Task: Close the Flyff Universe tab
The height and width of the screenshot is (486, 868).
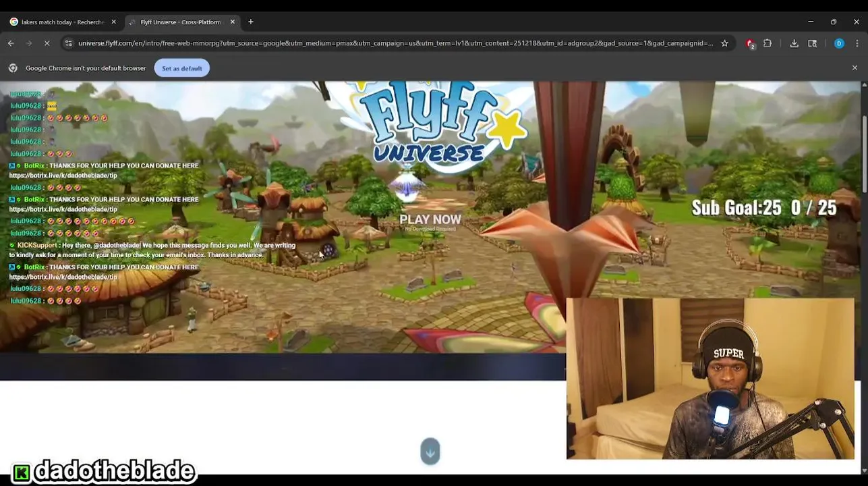Action: pos(233,22)
